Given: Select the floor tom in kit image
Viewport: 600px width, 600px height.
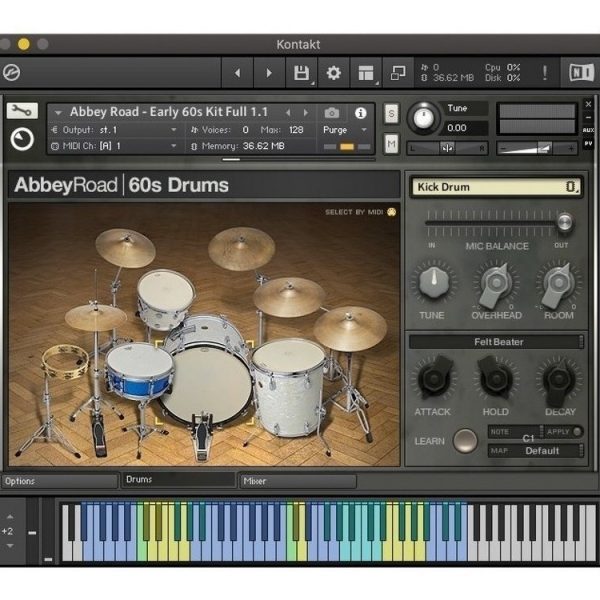Looking at the screenshot, I should pos(290,387).
